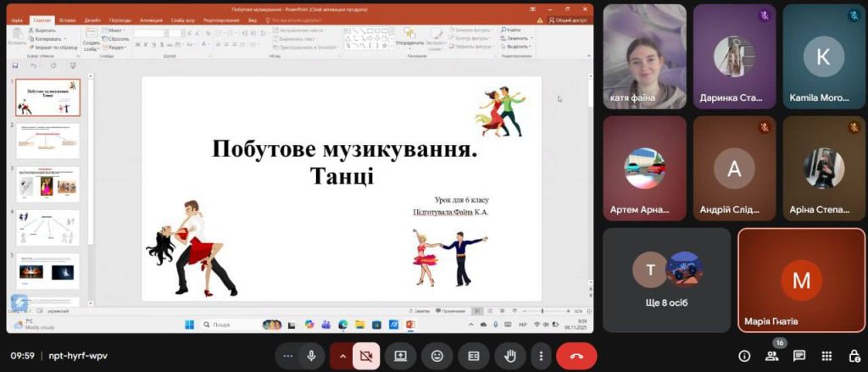
Task: Toggle closed captions in the meeting
Action: coord(474,356)
